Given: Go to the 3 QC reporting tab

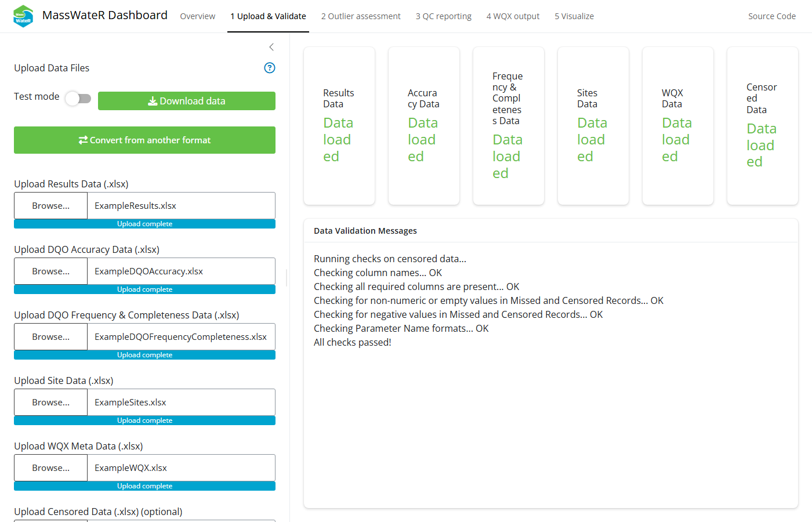Looking at the screenshot, I should point(444,16).
